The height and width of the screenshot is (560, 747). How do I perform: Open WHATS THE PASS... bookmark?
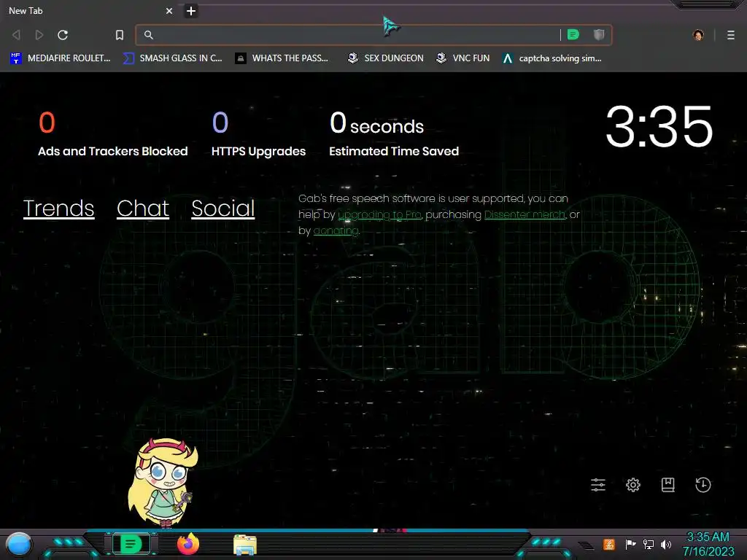coord(282,58)
